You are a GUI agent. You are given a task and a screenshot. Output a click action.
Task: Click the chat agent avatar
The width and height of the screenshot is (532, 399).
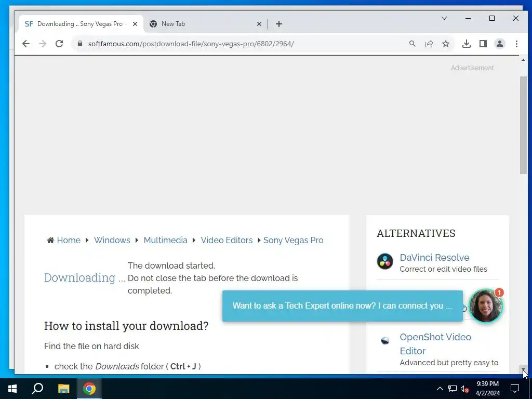(x=485, y=306)
